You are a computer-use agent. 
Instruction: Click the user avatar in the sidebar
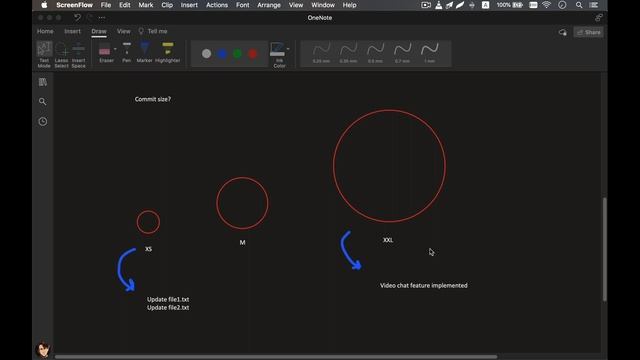coord(43,349)
